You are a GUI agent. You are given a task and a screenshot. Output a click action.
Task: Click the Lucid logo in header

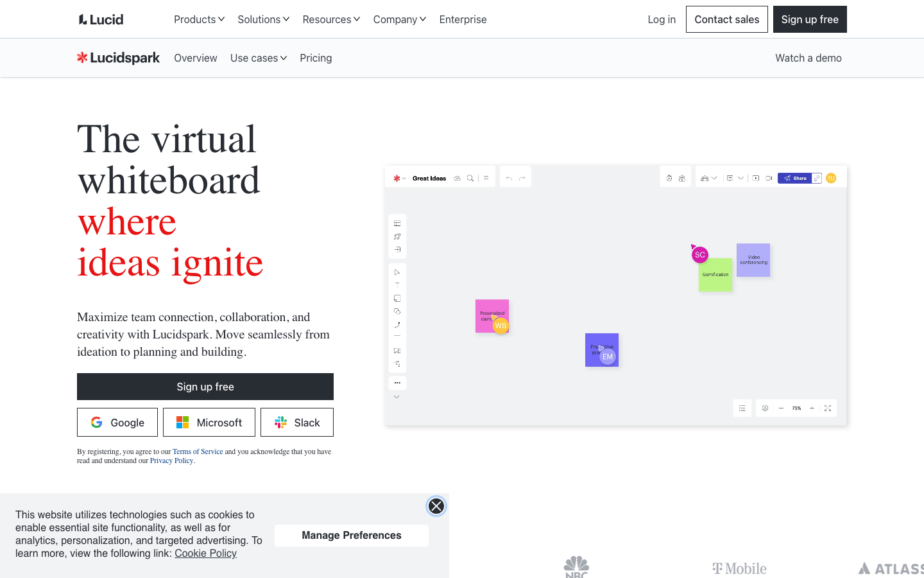[x=101, y=19]
